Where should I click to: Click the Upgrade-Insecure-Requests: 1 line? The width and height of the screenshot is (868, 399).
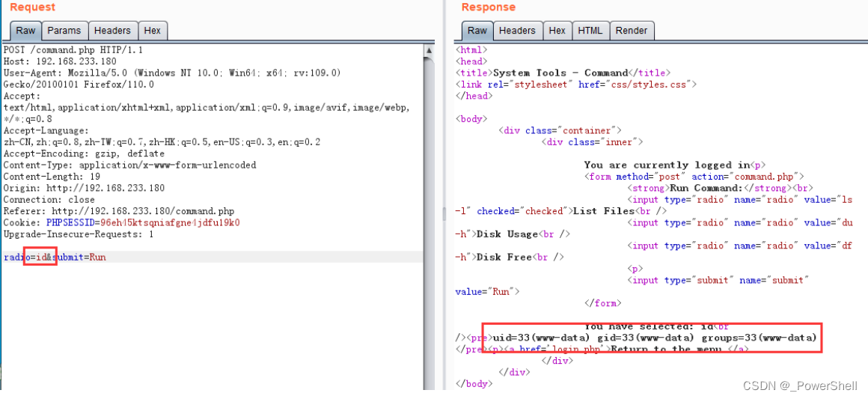pos(79,234)
